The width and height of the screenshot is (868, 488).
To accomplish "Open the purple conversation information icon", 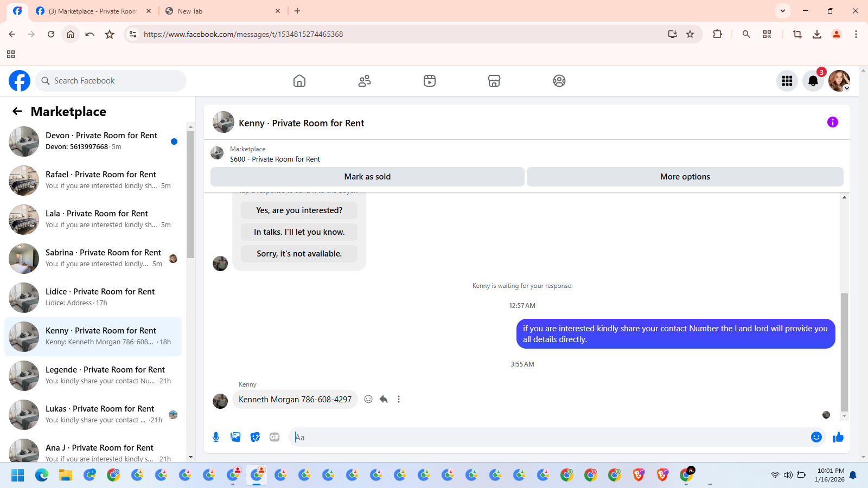I will (833, 122).
